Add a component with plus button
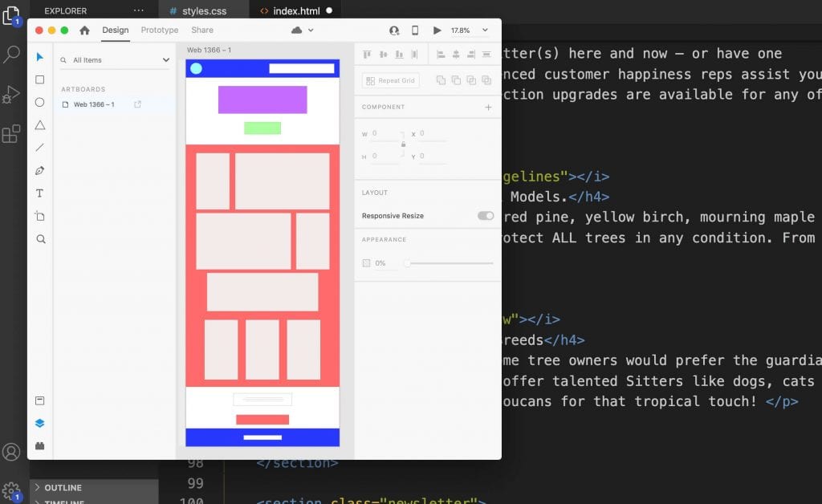This screenshot has width=822, height=504. [x=488, y=107]
